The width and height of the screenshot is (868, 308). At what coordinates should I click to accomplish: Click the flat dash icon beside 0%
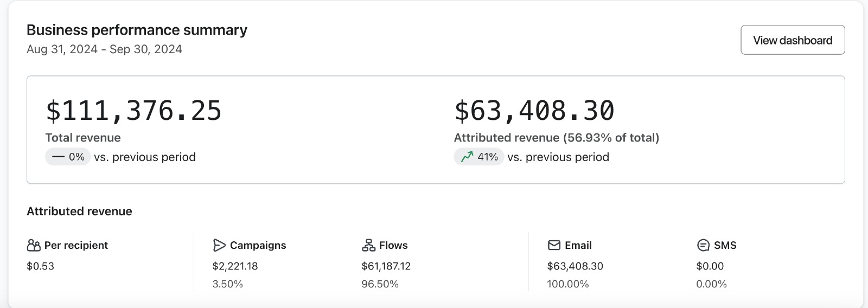coord(58,157)
